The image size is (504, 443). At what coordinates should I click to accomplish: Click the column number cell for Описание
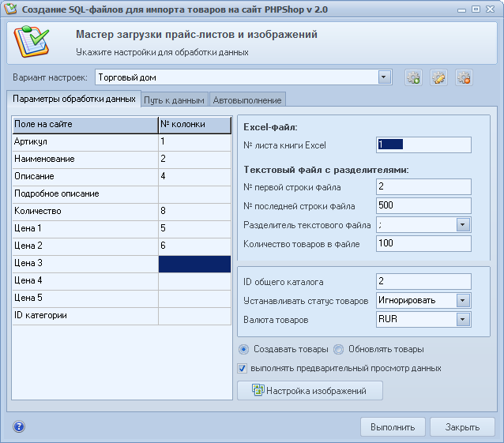[195, 176]
